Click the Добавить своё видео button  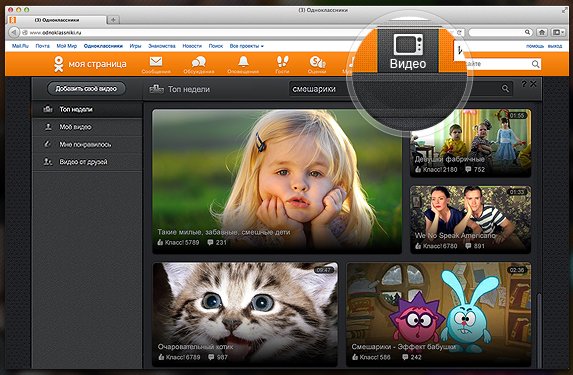point(86,88)
